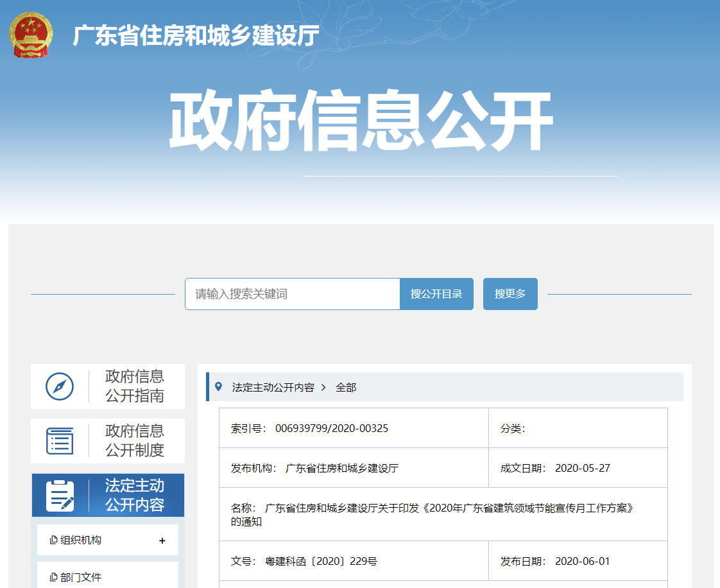Click the file icon beside 部门文件
Image resolution: width=720 pixels, height=588 pixels.
click(53, 578)
